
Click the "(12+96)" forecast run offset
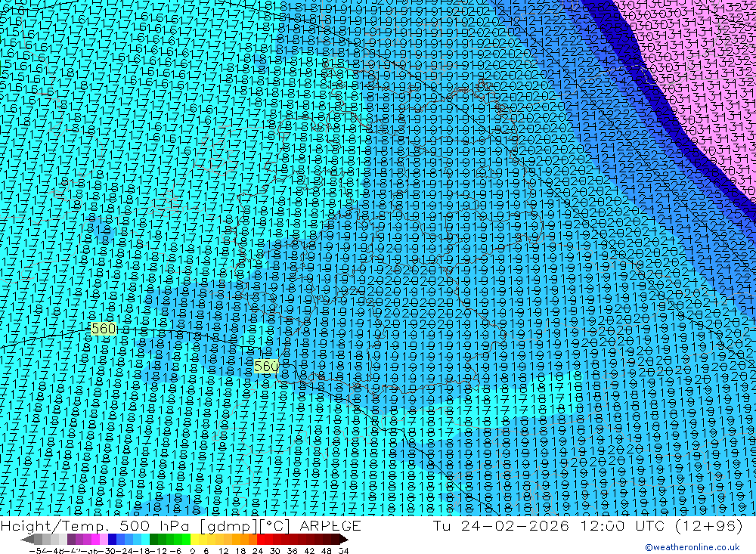709,525
